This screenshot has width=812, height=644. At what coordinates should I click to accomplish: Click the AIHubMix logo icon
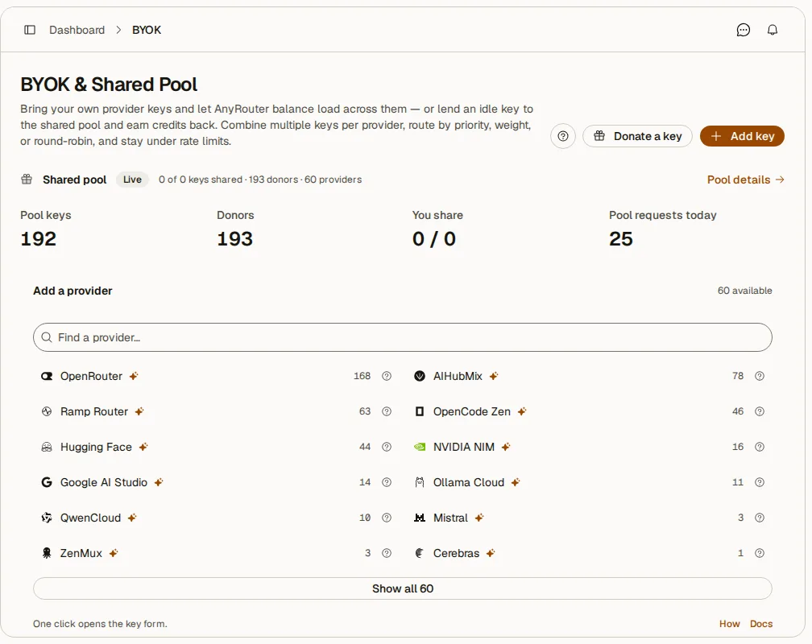coord(420,377)
